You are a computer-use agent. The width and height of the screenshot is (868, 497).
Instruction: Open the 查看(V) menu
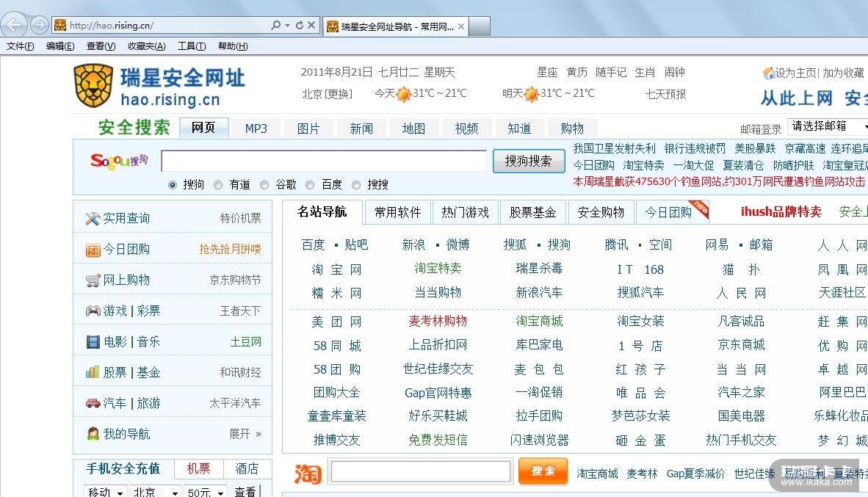101,46
